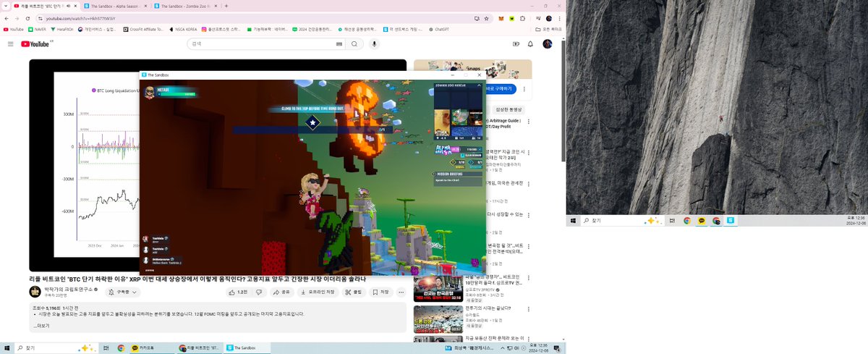Click the time-remaining progress bar in Sandbox

[312, 130]
